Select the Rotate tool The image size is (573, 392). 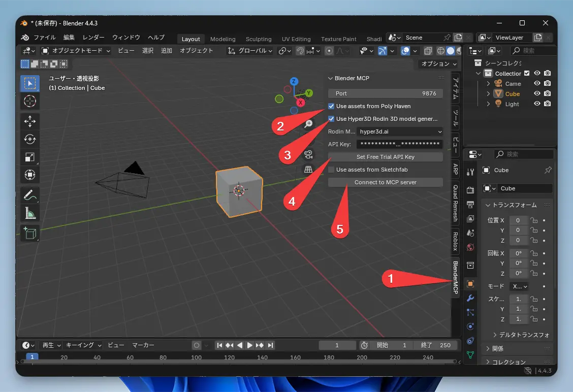point(29,139)
